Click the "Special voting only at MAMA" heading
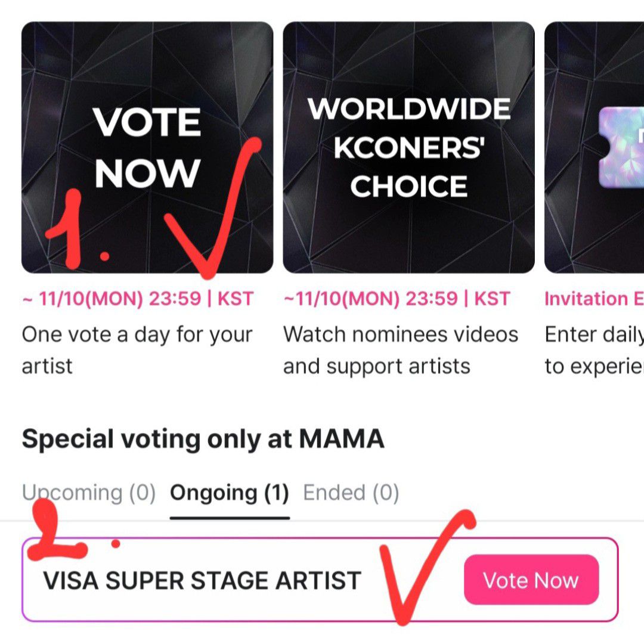 pos(203,439)
